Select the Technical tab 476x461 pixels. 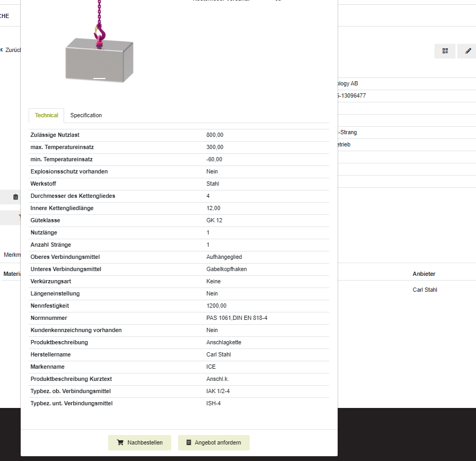(47, 115)
